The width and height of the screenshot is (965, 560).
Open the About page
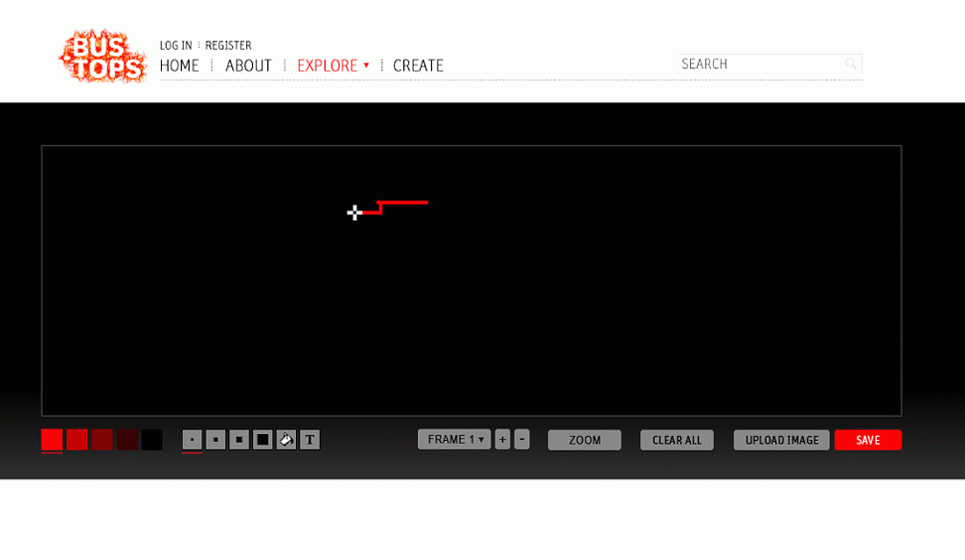248,66
